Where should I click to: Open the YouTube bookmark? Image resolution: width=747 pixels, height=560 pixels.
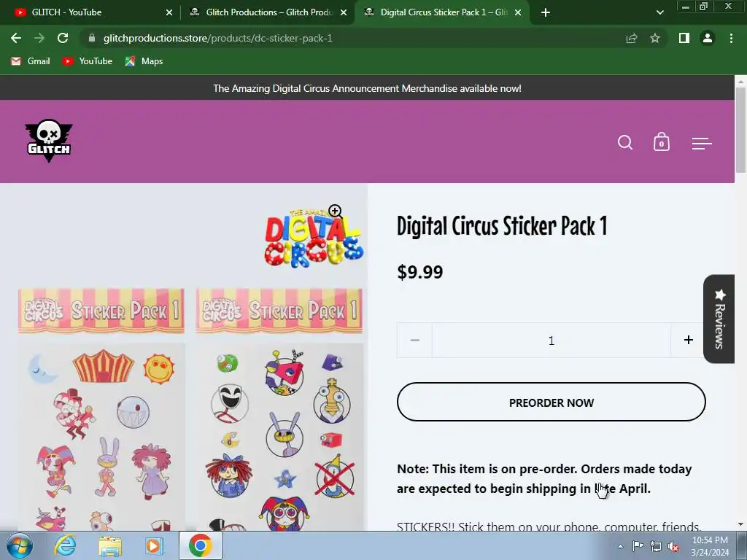pyautogui.click(x=88, y=61)
